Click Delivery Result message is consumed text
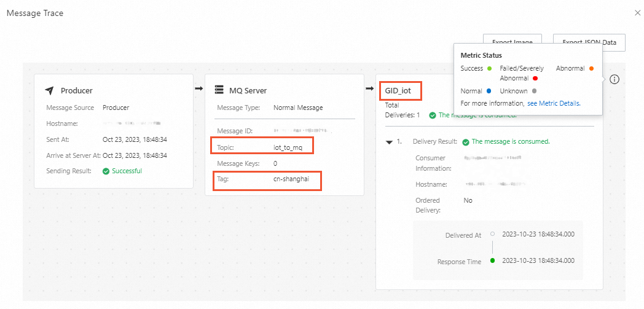This screenshot has width=644, height=309. 511,141
